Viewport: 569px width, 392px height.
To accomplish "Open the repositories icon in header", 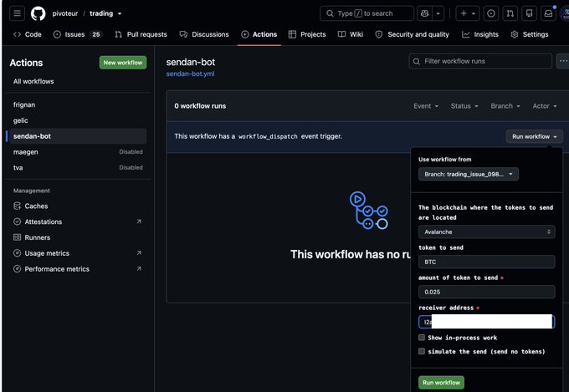I will coord(529,13).
